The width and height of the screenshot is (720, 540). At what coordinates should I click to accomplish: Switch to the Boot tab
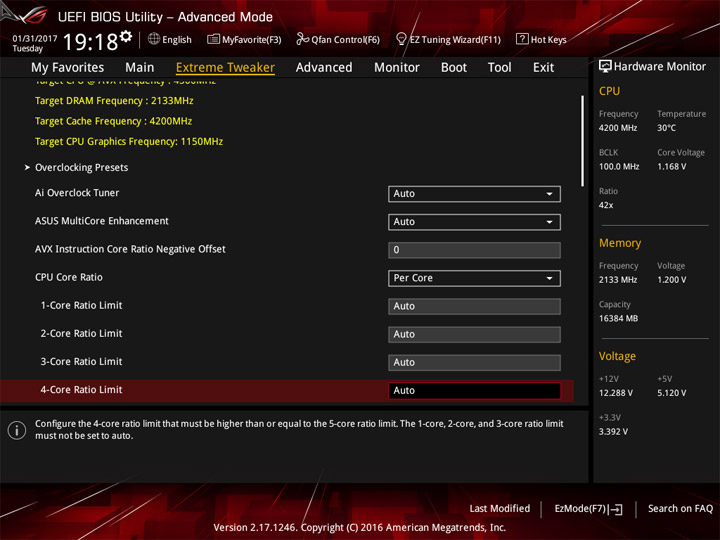click(454, 68)
